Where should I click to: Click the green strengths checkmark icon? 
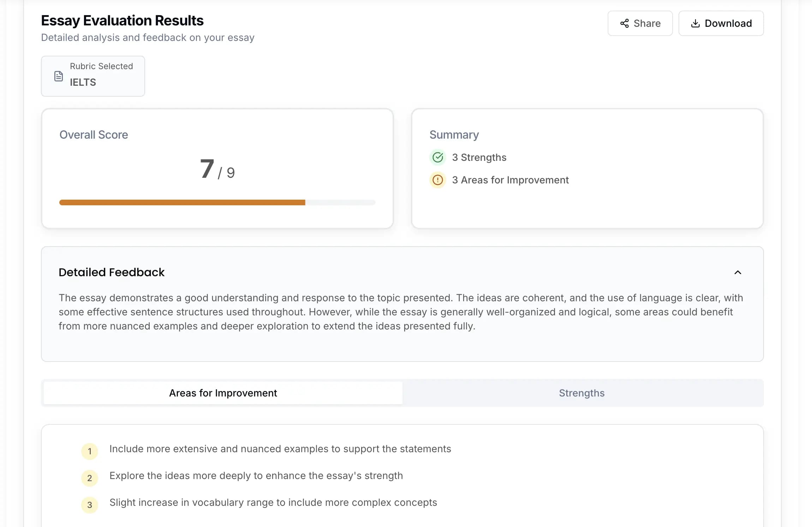click(x=438, y=157)
